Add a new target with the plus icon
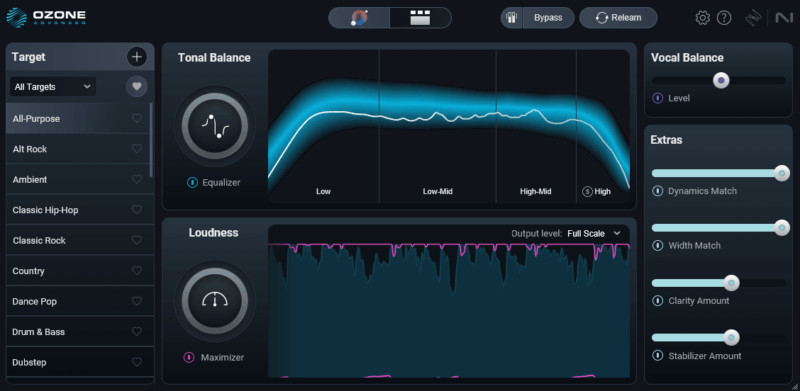Image resolution: width=800 pixels, height=391 pixels. [x=137, y=57]
